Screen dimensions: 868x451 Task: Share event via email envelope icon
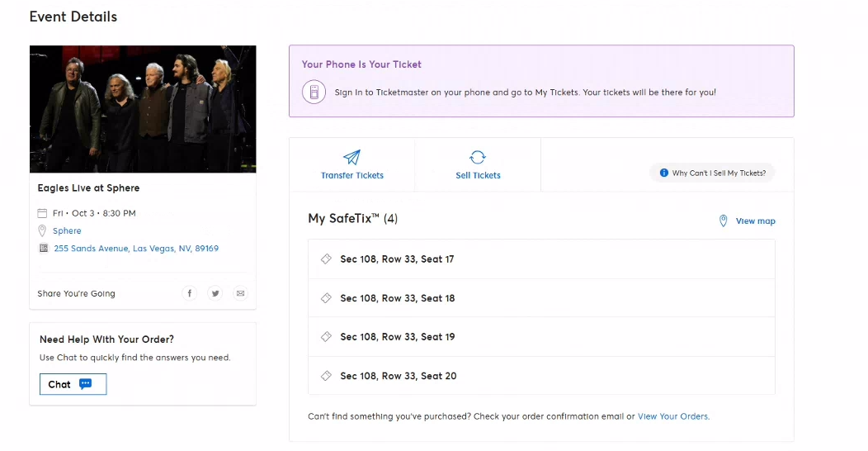(x=240, y=293)
